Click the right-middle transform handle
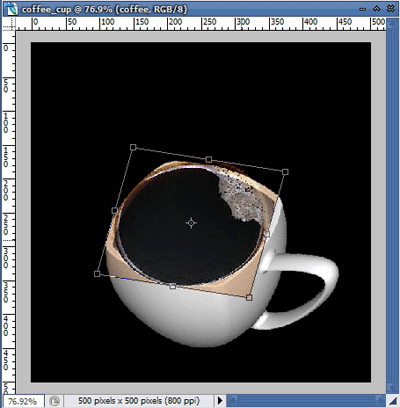 pyautogui.click(x=267, y=235)
